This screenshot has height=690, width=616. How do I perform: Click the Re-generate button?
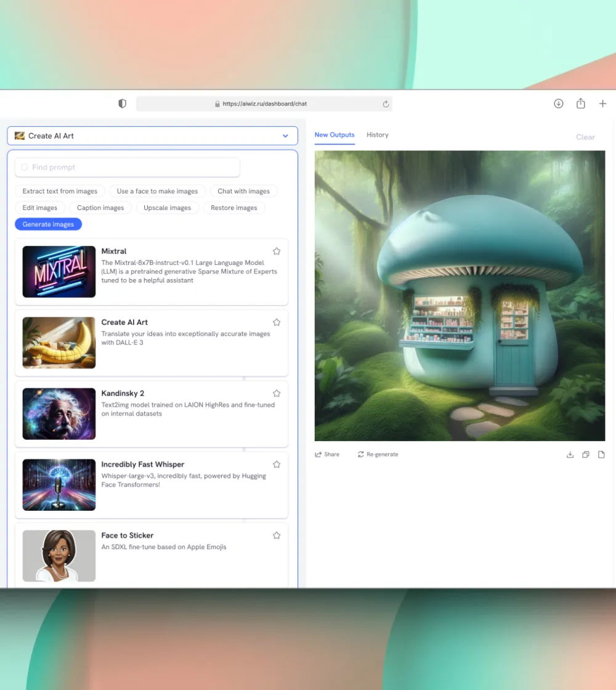pyautogui.click(x=378, y=455)
